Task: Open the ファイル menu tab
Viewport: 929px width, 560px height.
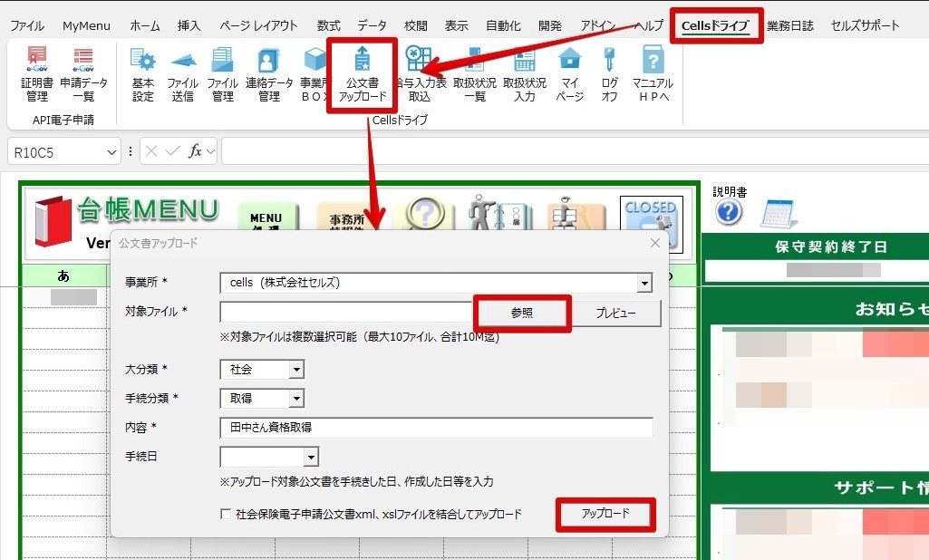Action: coord(27,25)
